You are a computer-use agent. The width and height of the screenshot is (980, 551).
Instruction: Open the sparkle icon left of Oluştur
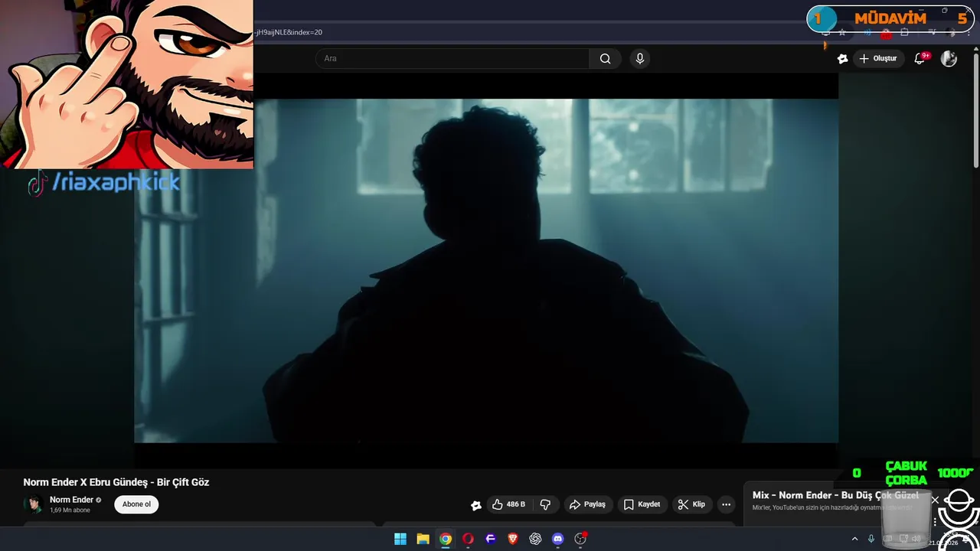[843, 59]
